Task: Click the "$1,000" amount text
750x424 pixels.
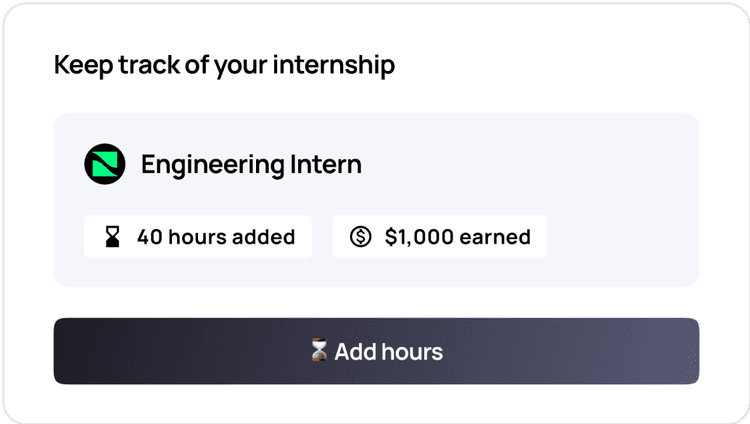Action: (x=419, y=237)
